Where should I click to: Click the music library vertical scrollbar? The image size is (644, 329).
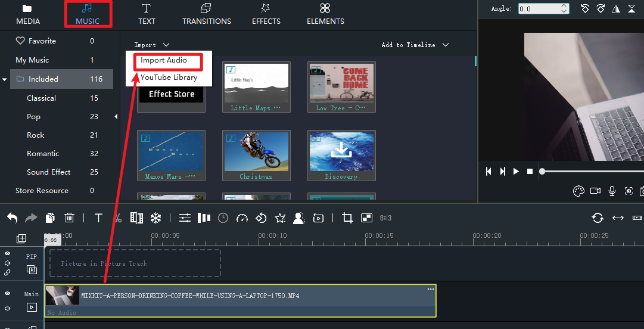coord(475,61)
